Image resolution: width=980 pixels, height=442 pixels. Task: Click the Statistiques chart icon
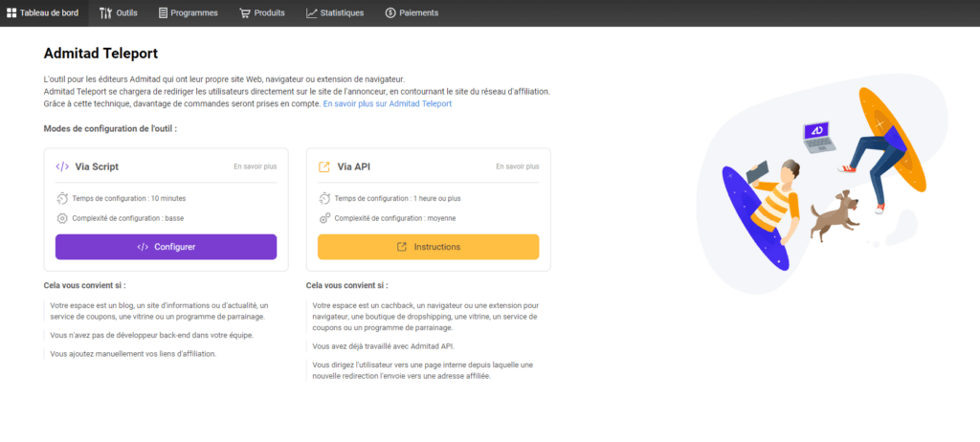[x=312, y=12]
